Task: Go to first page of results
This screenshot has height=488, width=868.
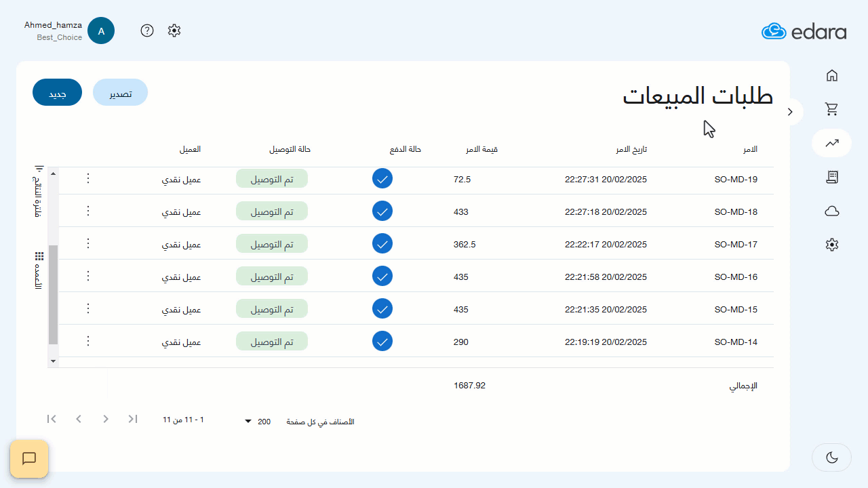Action: [52, 419]
